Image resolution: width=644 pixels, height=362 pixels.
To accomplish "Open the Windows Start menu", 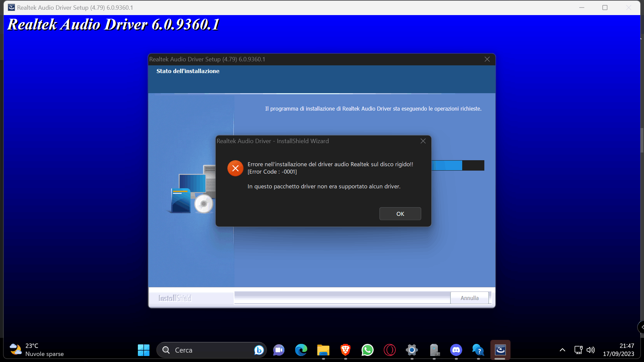I will 144,350.
